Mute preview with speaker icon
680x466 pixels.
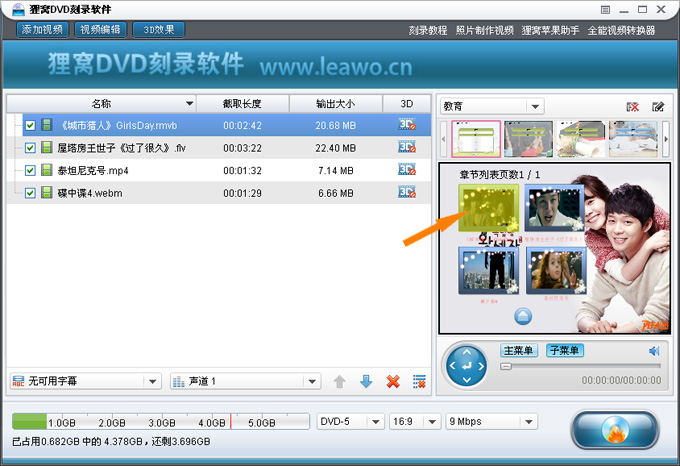(654, 351)
